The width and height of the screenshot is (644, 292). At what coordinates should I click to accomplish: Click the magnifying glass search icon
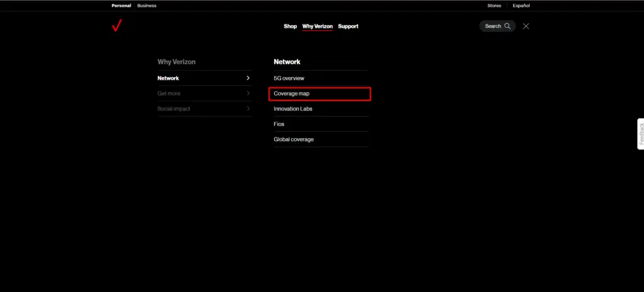(508, 26)
